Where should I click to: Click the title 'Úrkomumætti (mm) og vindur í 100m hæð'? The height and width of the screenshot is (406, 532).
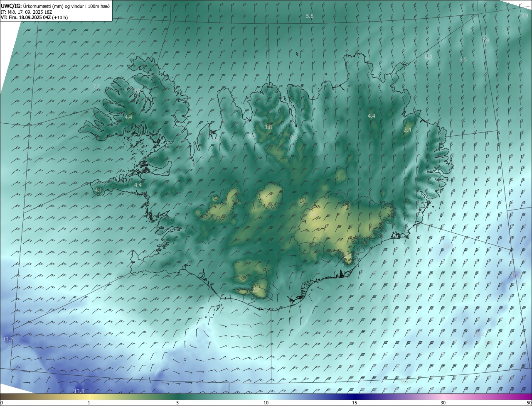tap(66, 6)
